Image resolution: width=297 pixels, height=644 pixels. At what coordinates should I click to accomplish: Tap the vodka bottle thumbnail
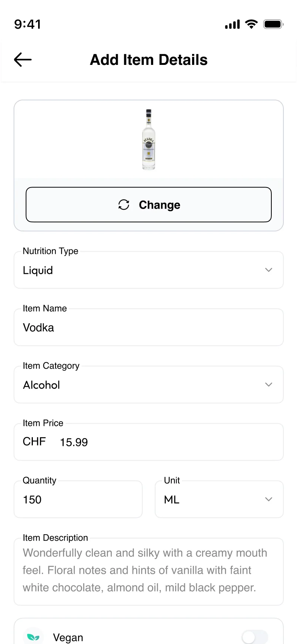click(149, 140)
